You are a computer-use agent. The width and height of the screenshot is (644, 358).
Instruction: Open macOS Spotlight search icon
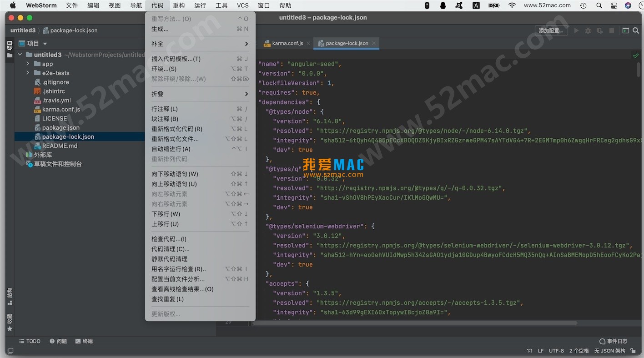point(599,5)
